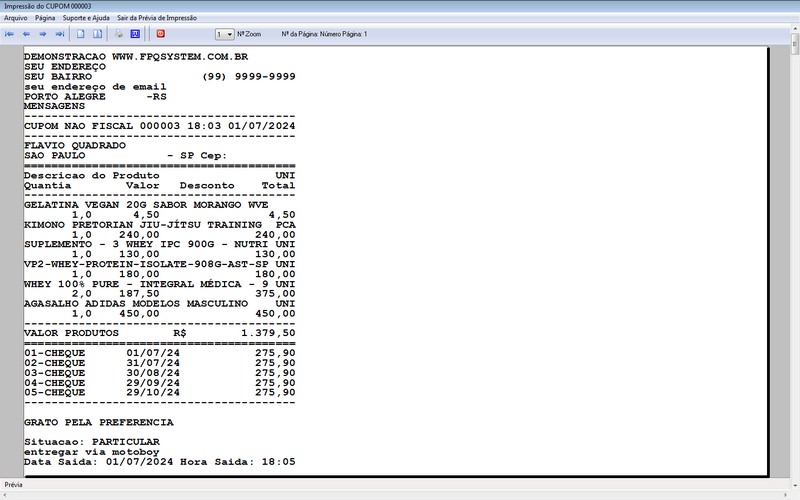Click the 04-CHEQUE 29/09/24 installment row
The height and width of the screenshot is (500, 800).
pyautogui.click(x=159, y=383)
